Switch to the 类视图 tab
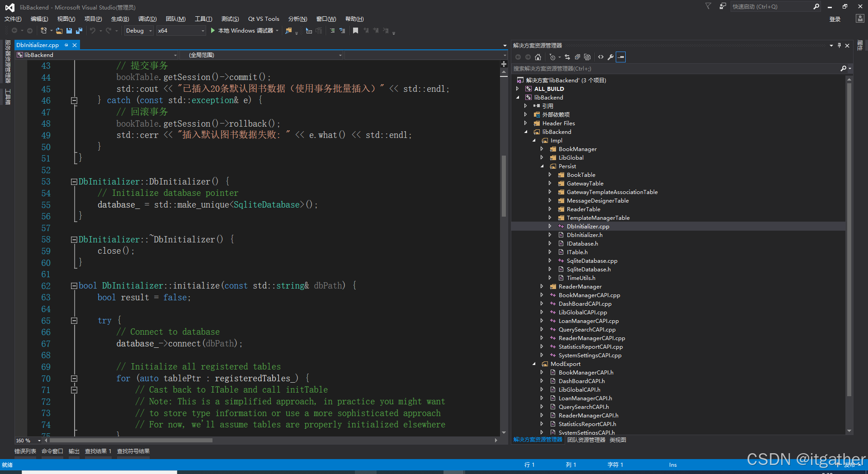This screenshot has width=868, height=474. pos(618,440)
